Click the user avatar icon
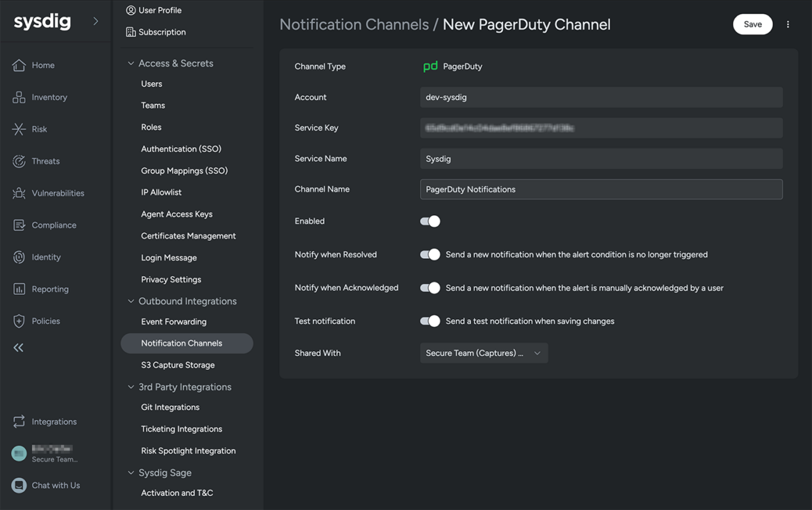The width and height of the screenshot is (812, 510). point(19,454)
